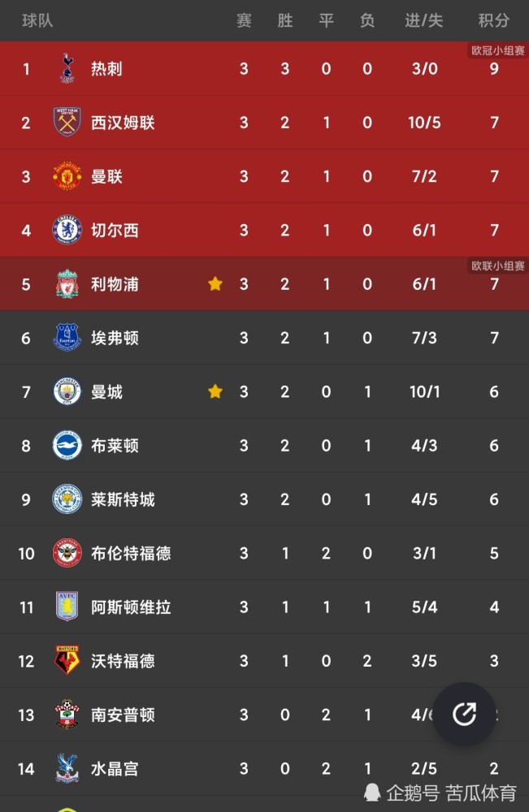Select the 进/失 column header
529x812 pixels.
tap(424, 21)
